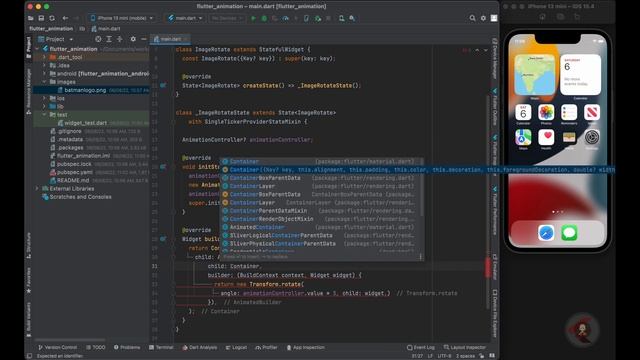The image size is (640, 360).
Task: Open Health app on iPhone simulator
Action: [x=546, y=138]
